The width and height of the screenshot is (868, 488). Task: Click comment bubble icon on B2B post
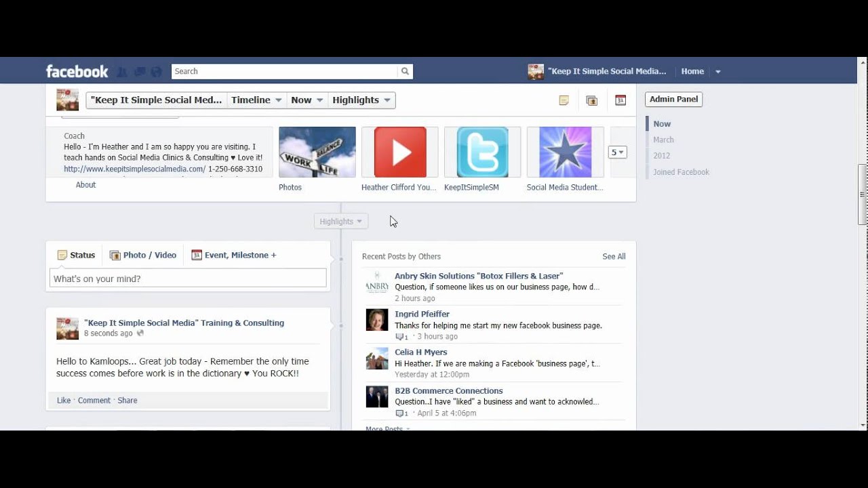(400, 413)
